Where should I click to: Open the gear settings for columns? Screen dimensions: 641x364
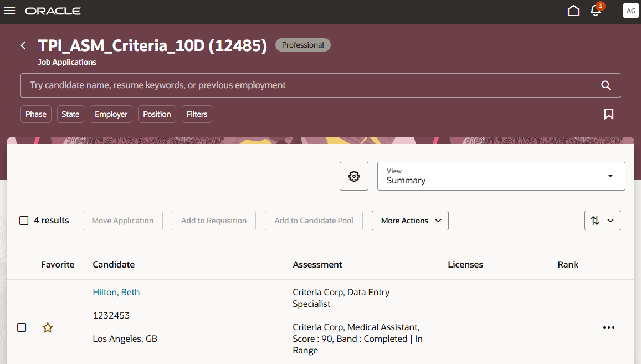pyautogui.click(x=354, y=176)
